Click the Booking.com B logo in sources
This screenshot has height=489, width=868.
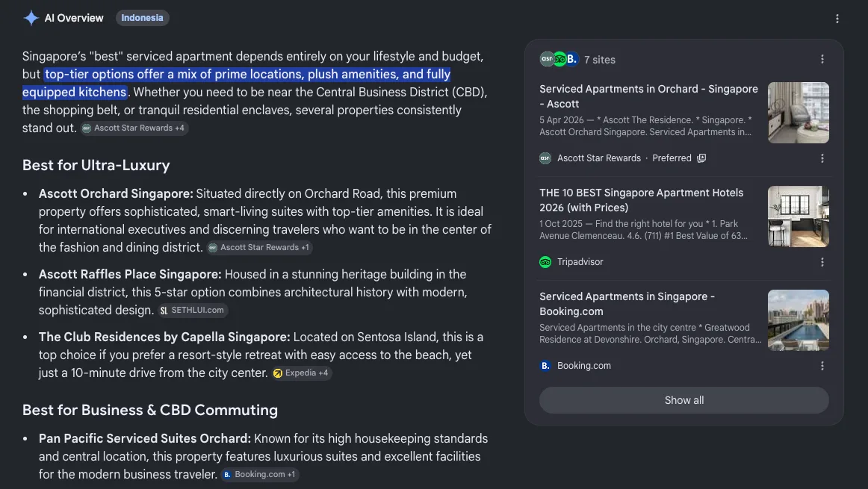(545, 366)
